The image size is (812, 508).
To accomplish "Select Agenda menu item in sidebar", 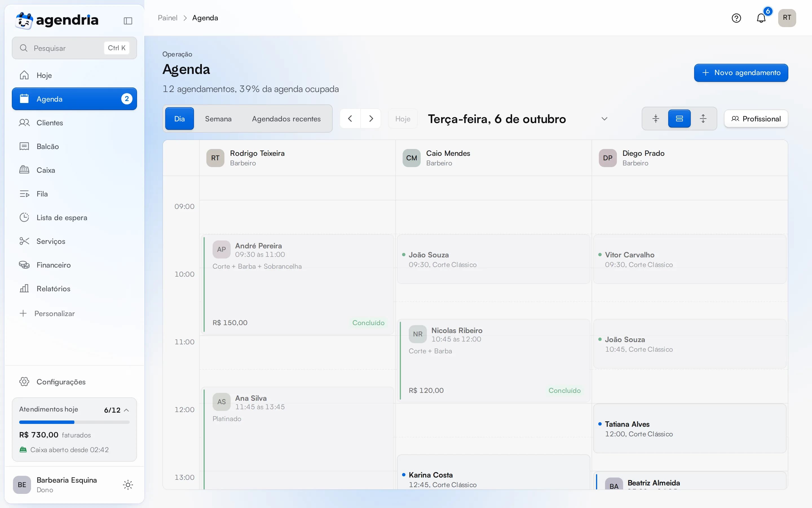I will (x=74, y=99).
